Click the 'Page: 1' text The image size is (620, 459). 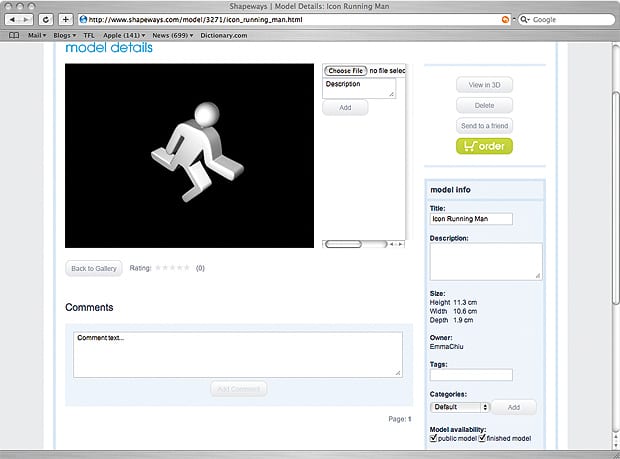pyautogui.click(x=400, y=419)
